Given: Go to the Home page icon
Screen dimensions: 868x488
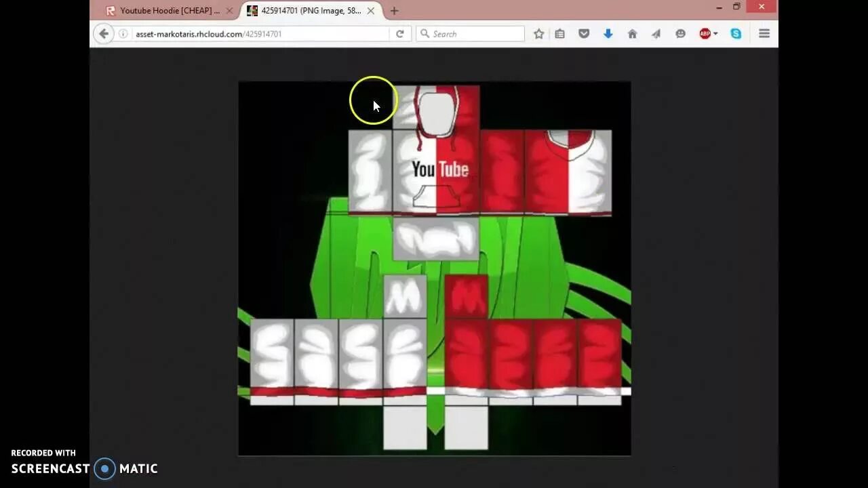Looking at the screenshot, I should 632,34.
